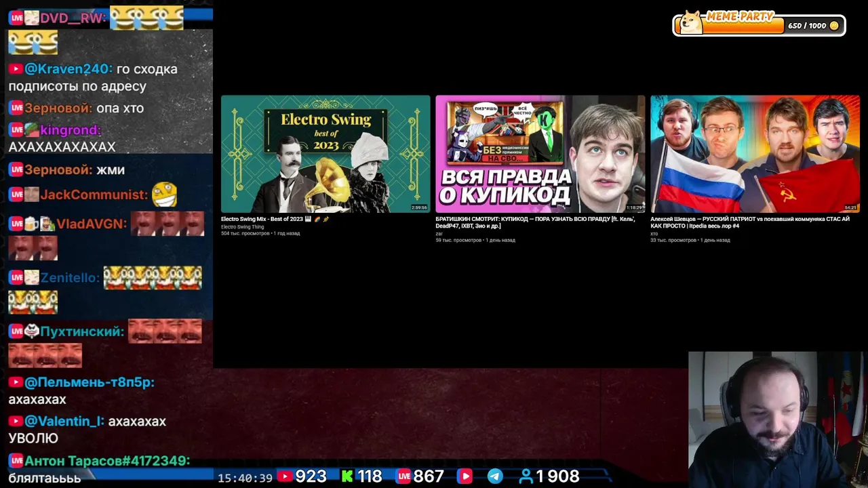Click the username VladAVGN in chat
The image size is (868, 488).
tap(92, 224)
